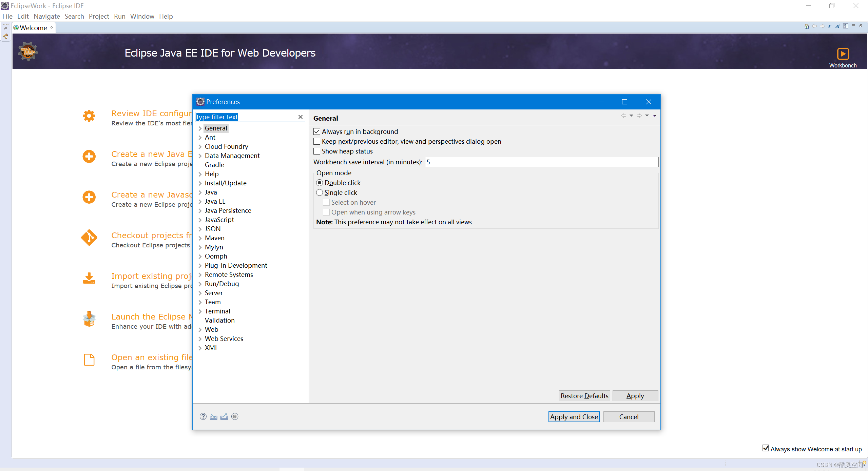Select Web Services in the preferences tree

click(x=224, y=339)
